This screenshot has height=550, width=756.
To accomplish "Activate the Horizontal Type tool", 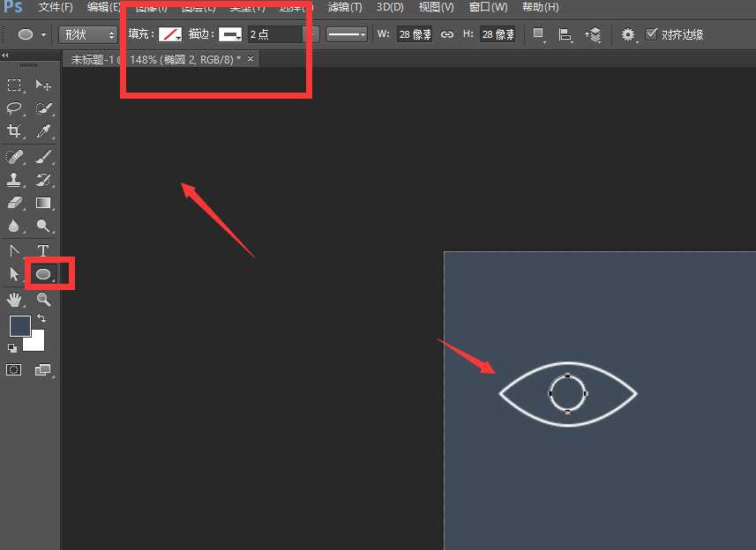I will [42, 251].
